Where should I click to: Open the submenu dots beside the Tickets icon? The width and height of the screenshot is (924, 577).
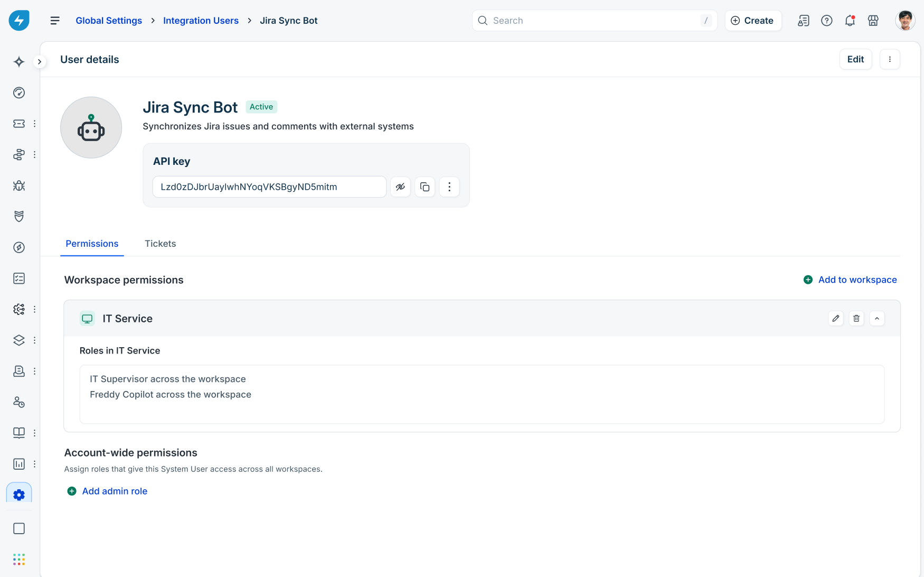click(34, 124)
